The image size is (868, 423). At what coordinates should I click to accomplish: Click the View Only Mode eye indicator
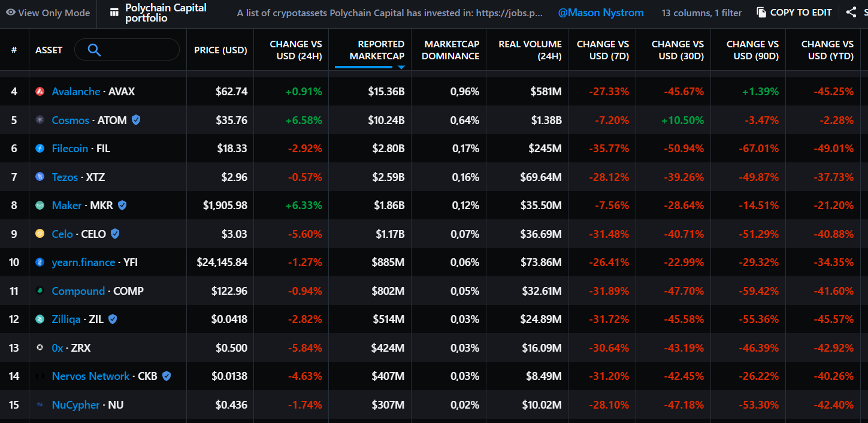[10, 13]
